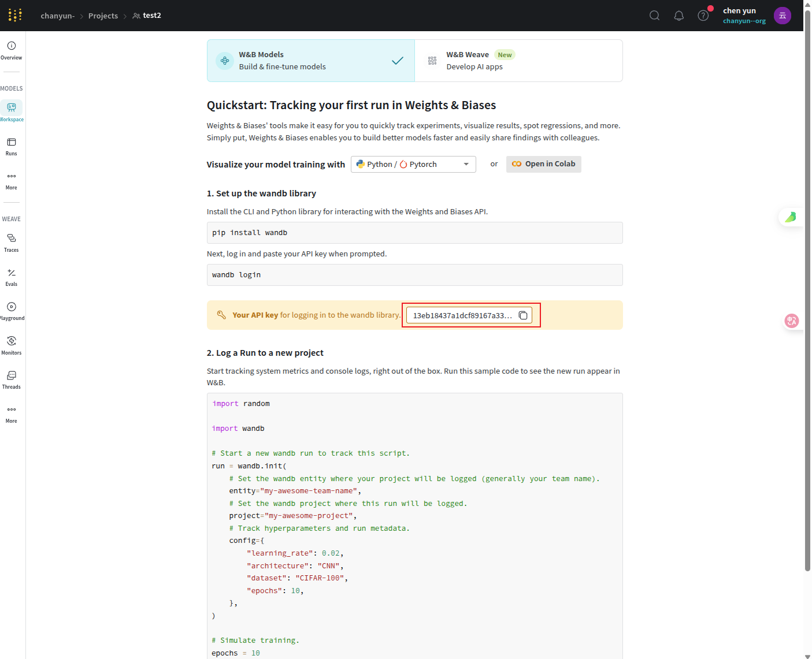Click chanyun- in the breadcrumb
This screenshot has height=659, width=812.
58,16
